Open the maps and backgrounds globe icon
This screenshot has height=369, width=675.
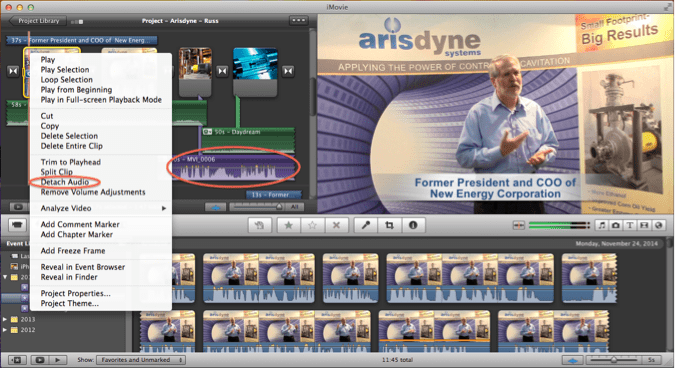tap(658, 225)
